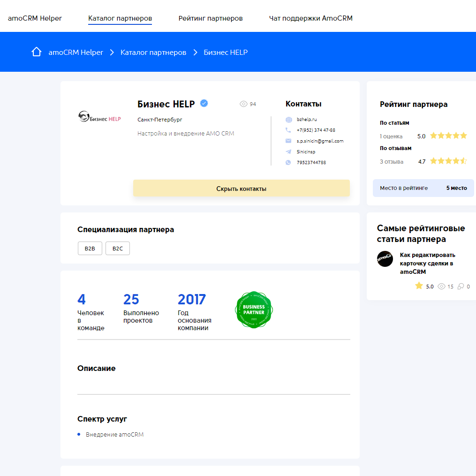This screenshot has height=476, width=476.
Task: Click the Бизнес HELP company logo
Action: tap(99, 117)
